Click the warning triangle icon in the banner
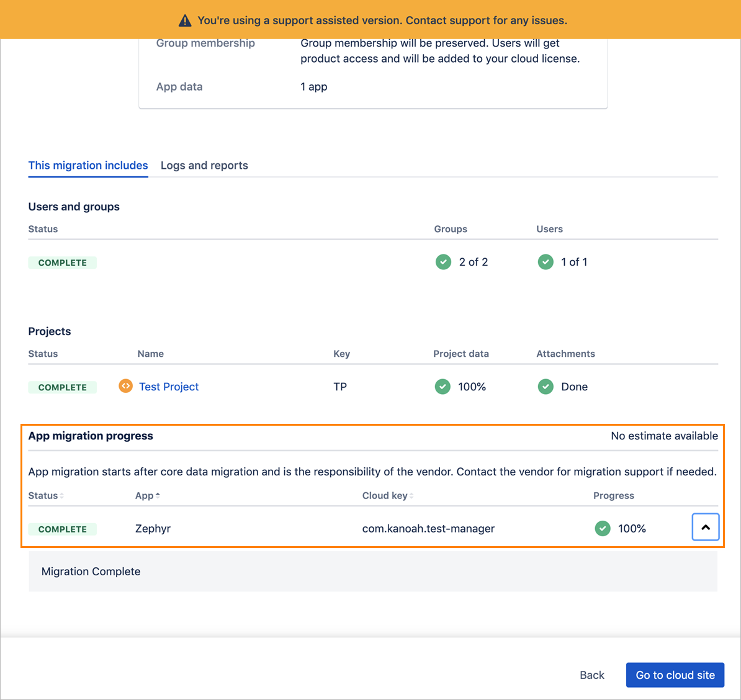Viewport: 741px width, 700px height. pyautogui.click(x=184, y=19)
